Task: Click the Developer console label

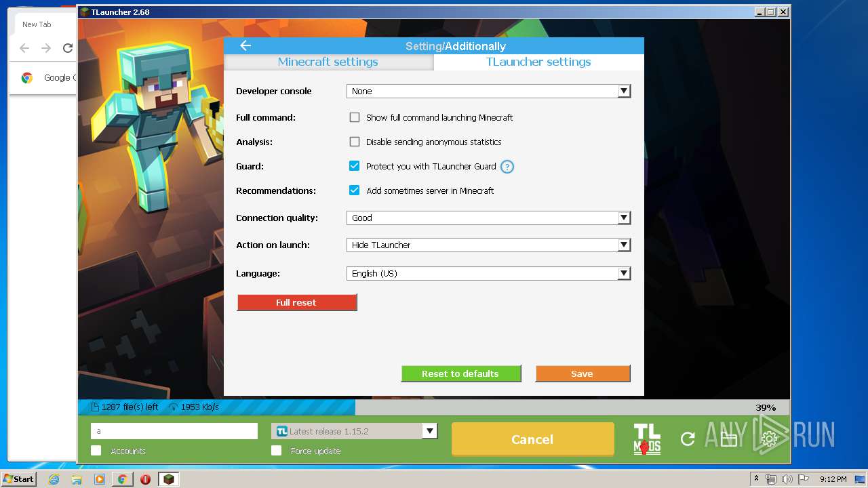Action: point(274,91)
